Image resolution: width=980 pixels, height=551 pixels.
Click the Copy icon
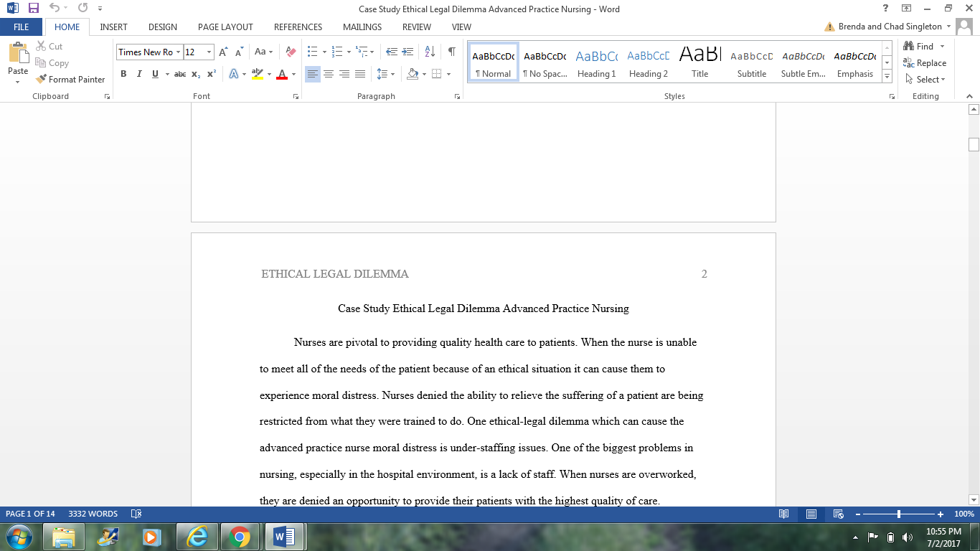(x=40, y=63)
